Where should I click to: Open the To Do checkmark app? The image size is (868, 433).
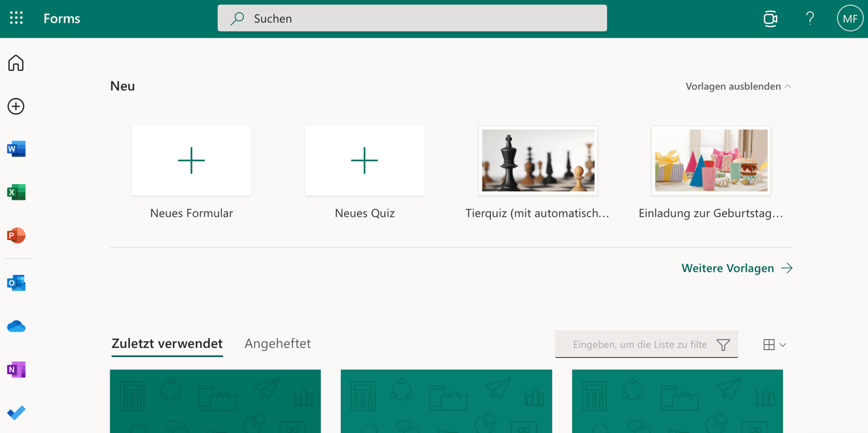pos(16,412)
